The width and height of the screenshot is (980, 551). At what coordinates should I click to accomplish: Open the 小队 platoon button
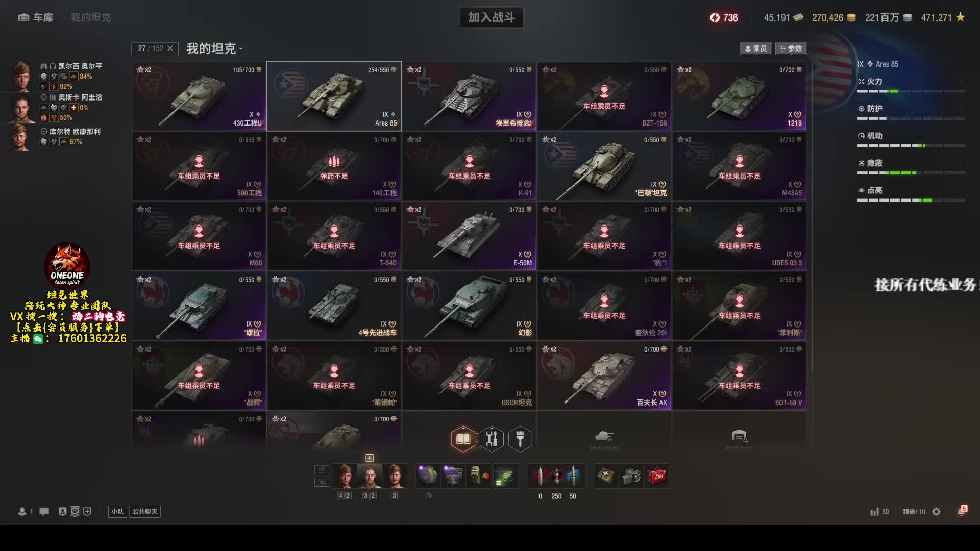coord(117,511)
